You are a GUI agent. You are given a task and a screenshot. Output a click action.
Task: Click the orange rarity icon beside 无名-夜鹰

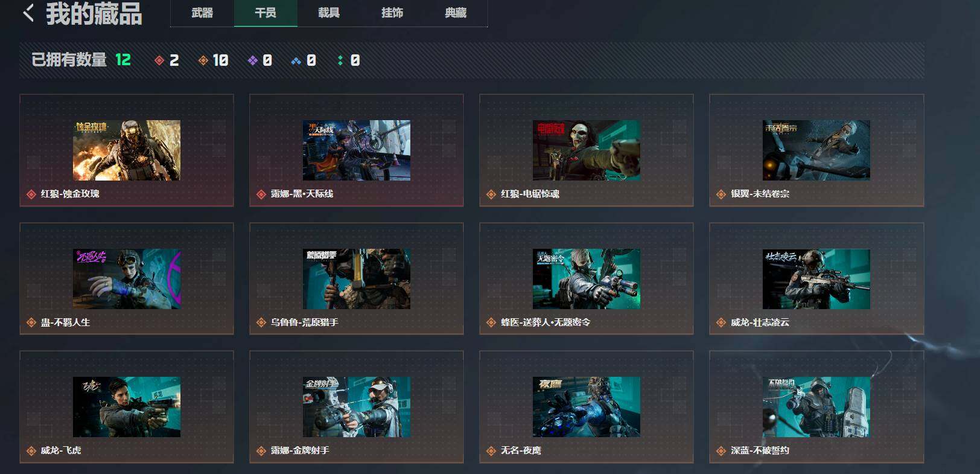tap(491, 451)
